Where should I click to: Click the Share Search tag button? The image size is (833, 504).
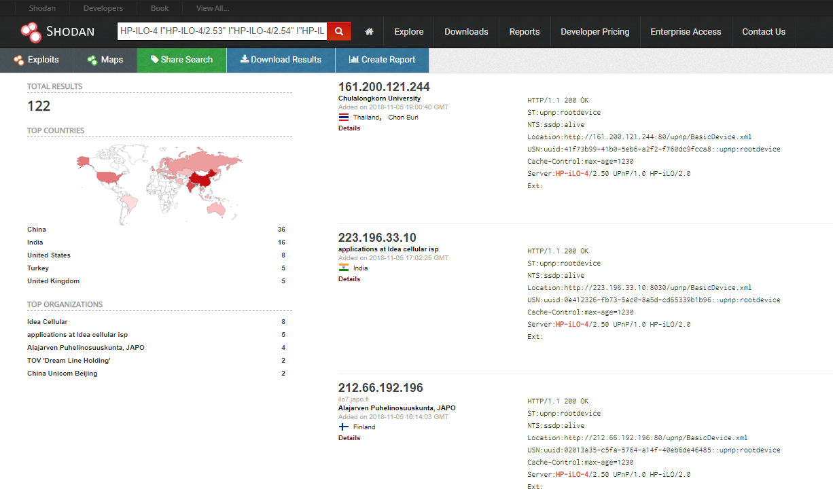pos(181,60)
